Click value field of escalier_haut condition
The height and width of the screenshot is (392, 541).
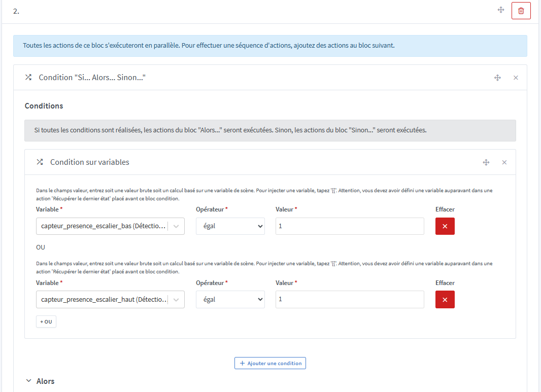349,300
